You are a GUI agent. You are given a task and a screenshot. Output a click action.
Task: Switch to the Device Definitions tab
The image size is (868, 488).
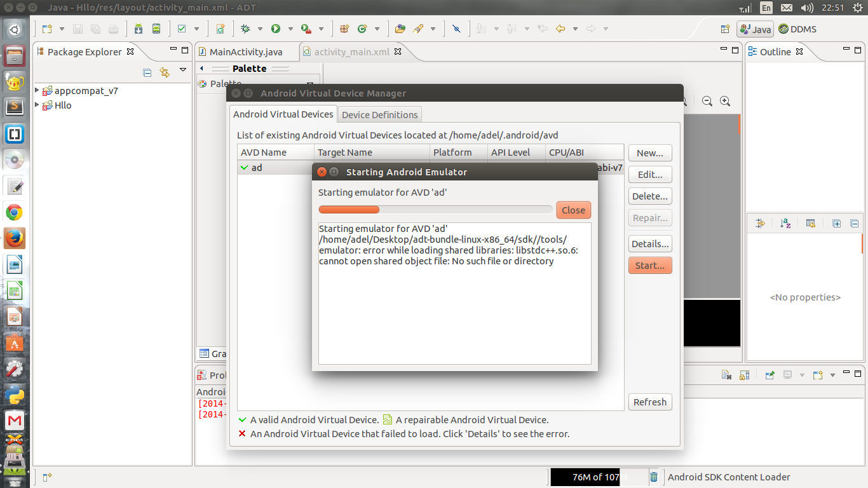379,115
